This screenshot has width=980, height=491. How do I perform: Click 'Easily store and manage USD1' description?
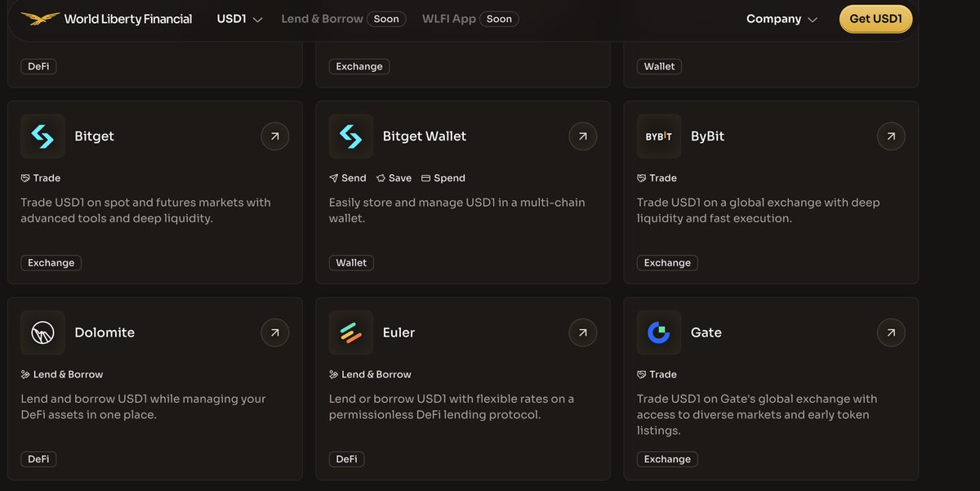[x=457, y=210]
